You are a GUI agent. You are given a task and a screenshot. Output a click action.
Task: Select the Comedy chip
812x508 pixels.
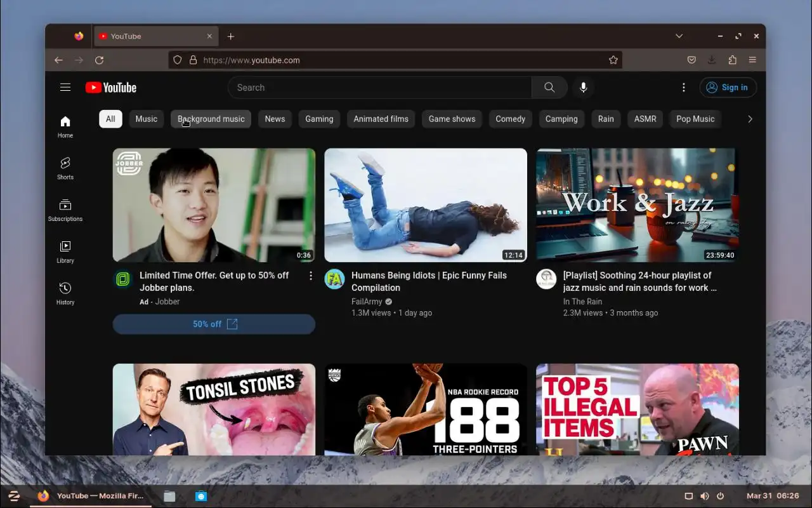510,119
